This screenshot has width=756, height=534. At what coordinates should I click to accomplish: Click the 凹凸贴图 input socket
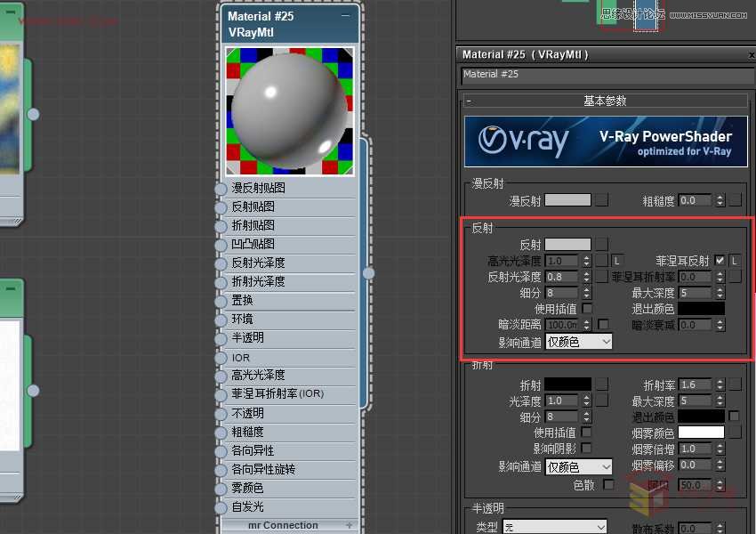[221, 244]
